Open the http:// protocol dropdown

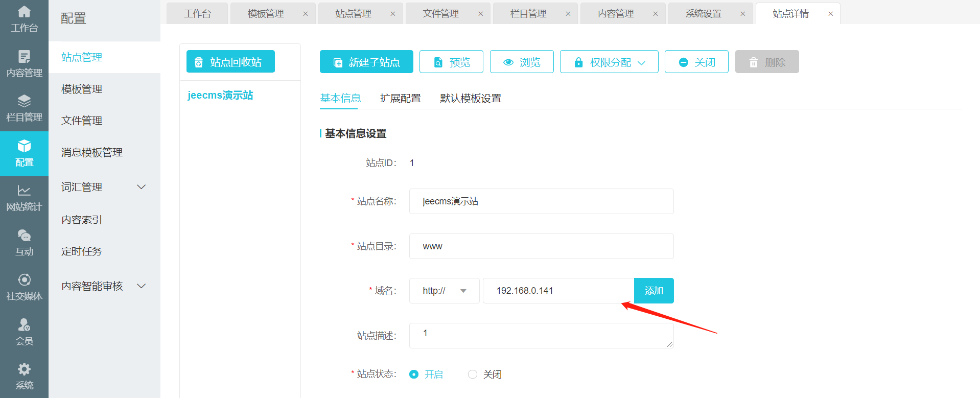[x=445, y=291]
